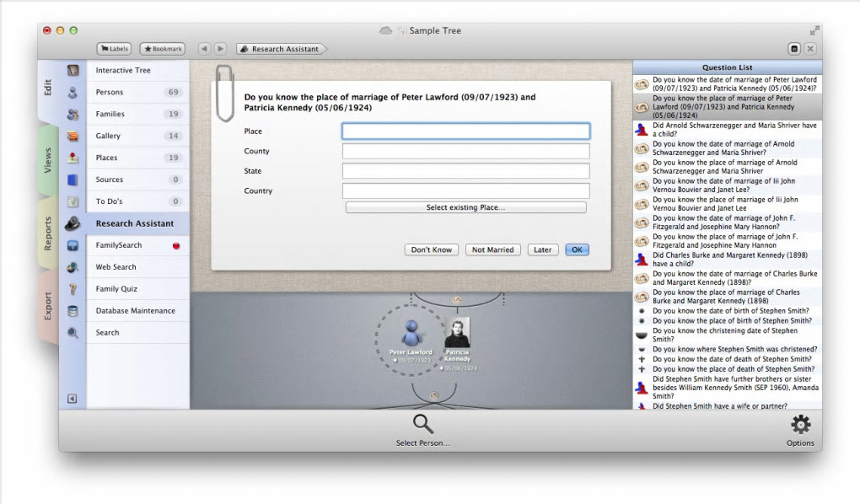This screenshot has height=504, width=860.
Task: Select Patricia Kennedy photo in tree
Action: (x=457, y=332)
